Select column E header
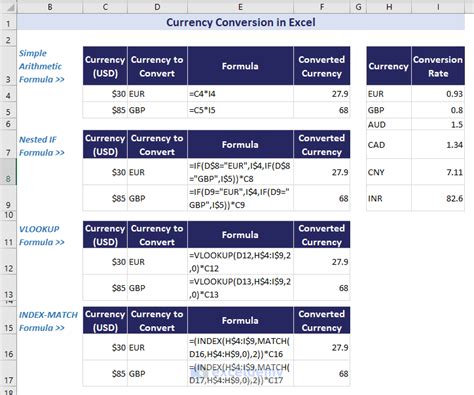474x395 pixels. click(240, 7)
